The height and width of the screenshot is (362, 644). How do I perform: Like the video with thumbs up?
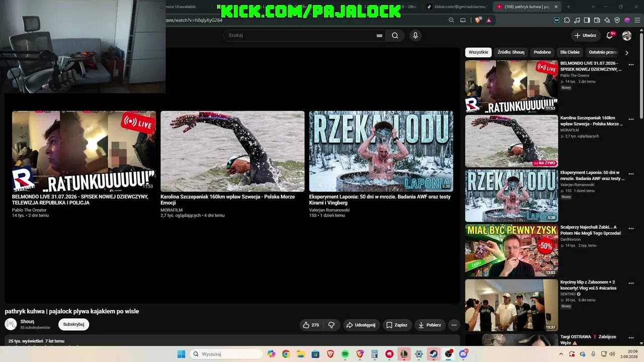pos(311,325)
